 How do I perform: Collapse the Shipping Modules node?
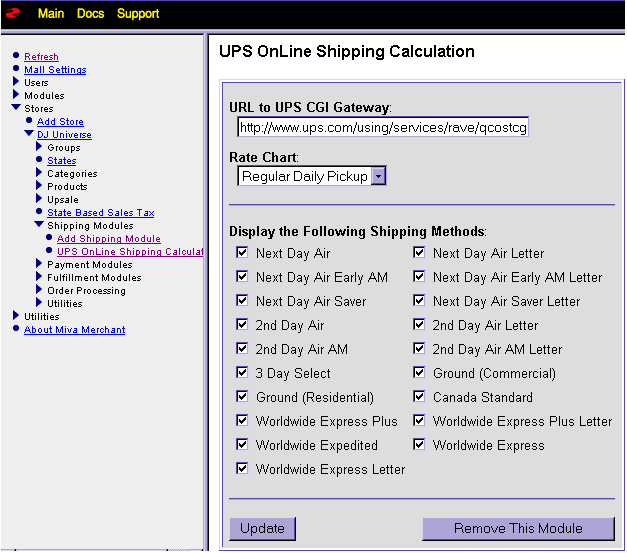[39, 224]
